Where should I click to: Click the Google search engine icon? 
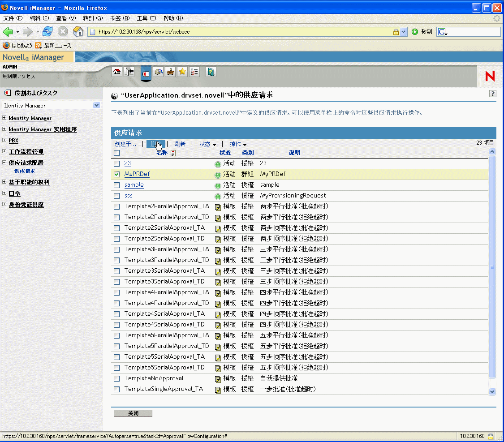443,32
